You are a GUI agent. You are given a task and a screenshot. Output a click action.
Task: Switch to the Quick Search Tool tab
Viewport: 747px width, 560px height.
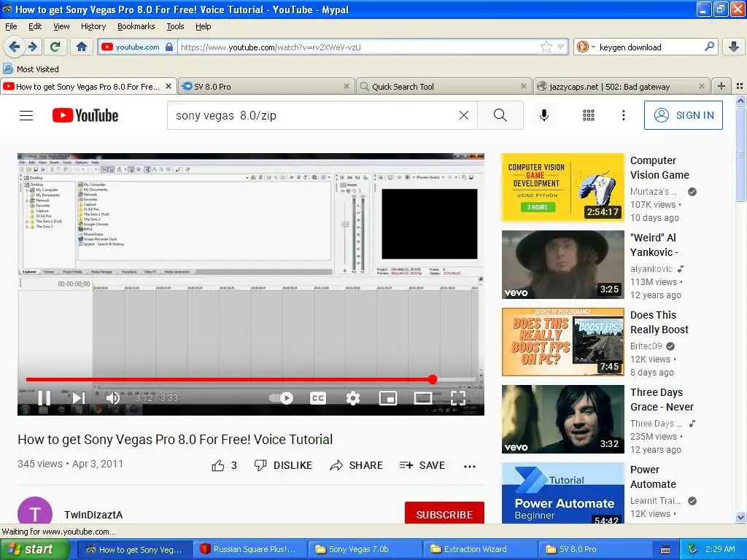tap(444, 87)
